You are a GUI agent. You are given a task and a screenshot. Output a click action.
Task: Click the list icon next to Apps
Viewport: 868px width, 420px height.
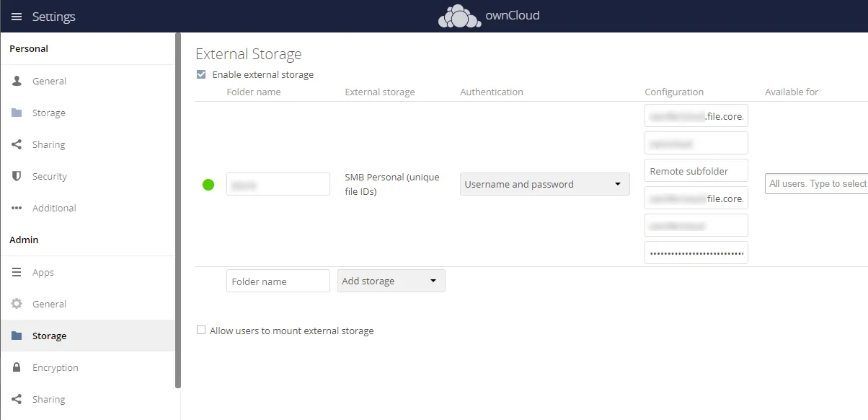pos(17,272)
